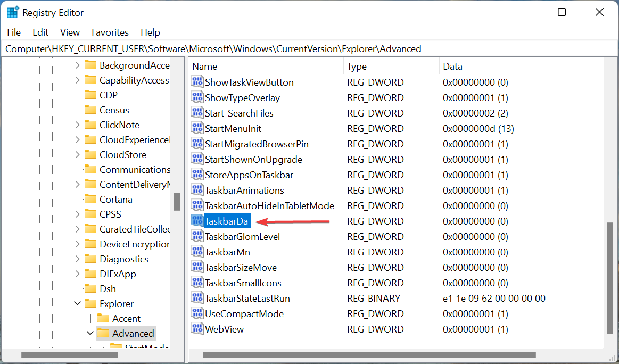Click the StartShownOnUpgrade value icon
This screenshot has width=619, height=364.
pos(197,159)
